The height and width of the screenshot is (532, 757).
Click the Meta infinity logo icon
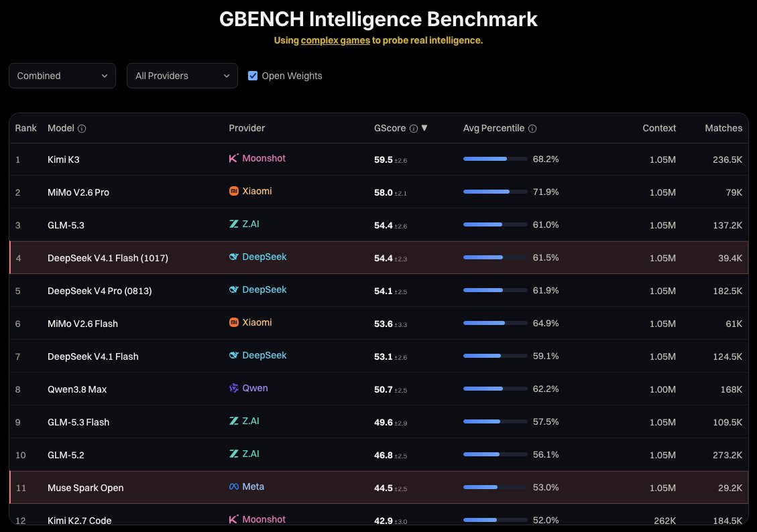[x=233, y=486]
